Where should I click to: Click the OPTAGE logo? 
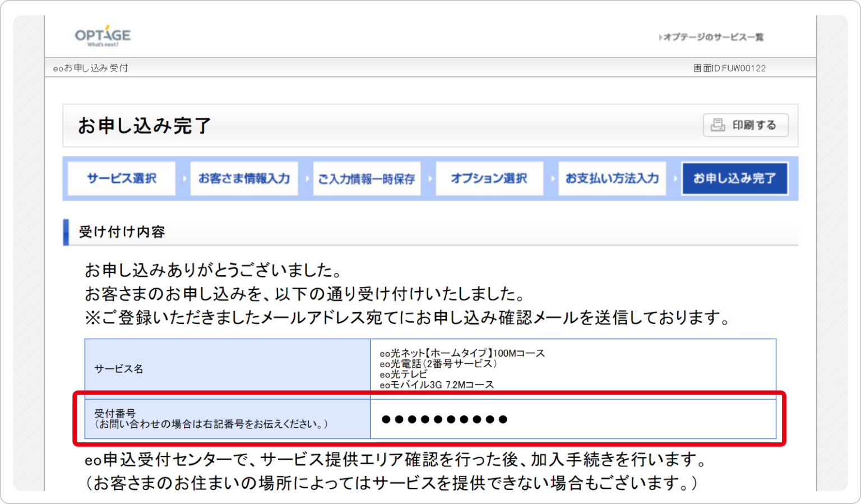click(x=102, y=35)
